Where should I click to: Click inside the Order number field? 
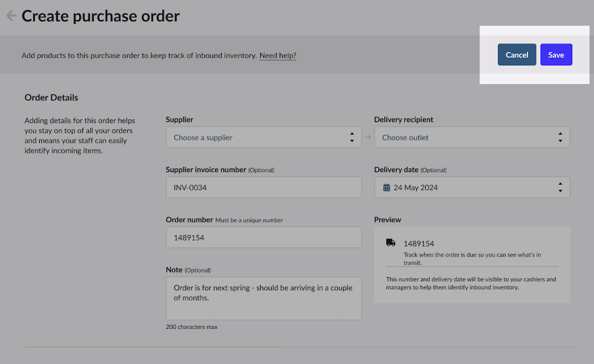tap(262, 237)
